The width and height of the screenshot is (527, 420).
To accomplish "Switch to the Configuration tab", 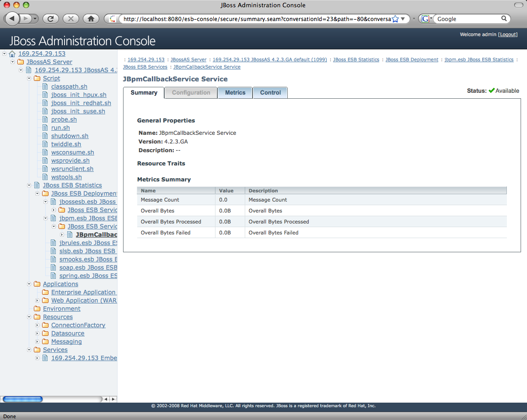I will (x=191, y=93).
